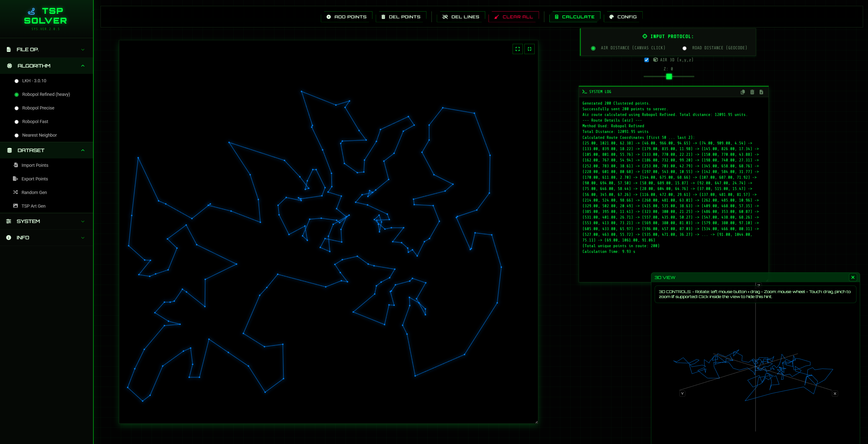Click the fullscreen expand canvas icon
Viewport: 868px width, 444px height.
[518, 49]
